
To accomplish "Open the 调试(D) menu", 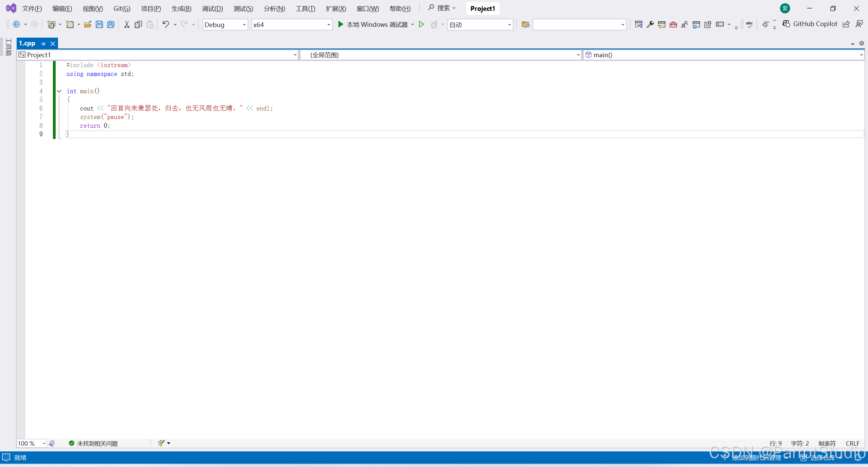I will point(212,8).
